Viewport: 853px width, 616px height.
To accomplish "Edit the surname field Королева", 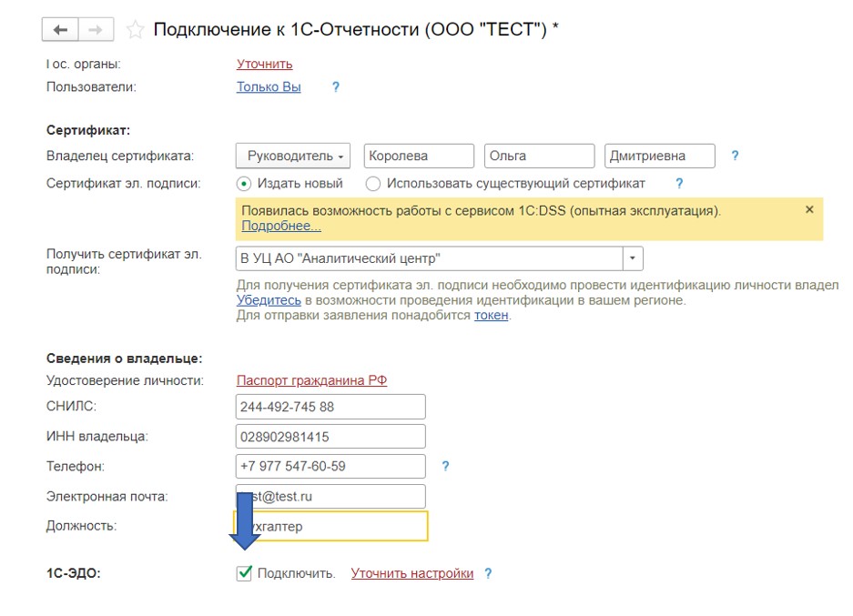I will (419, 156).
